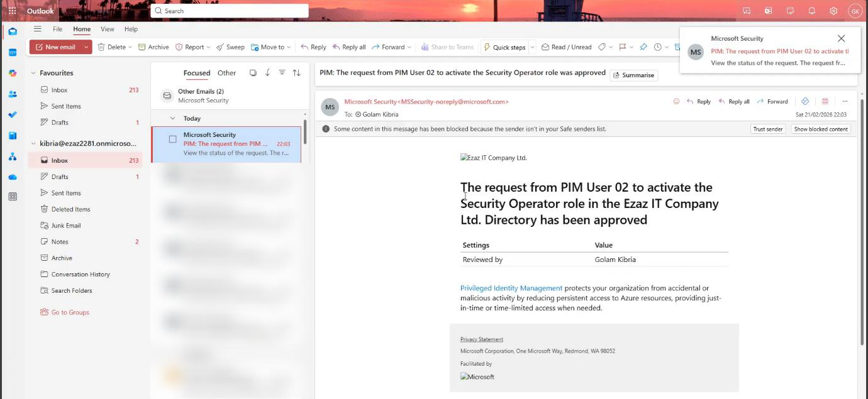Screen dimensions: 868x399
Task: Open Mail from the left app rail
Action: pos(13,31)
